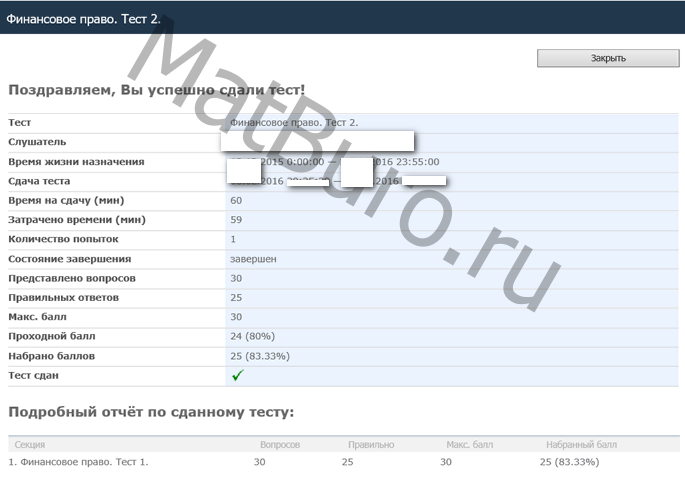Click the Правильных ответов row label
This screenshot has width=685, height=479.
[63, 297]
